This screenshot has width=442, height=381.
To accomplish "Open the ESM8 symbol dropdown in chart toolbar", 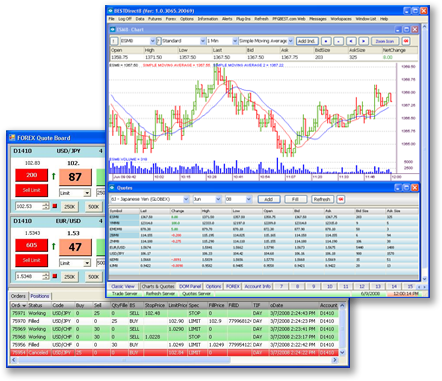I will click(152, 41).
